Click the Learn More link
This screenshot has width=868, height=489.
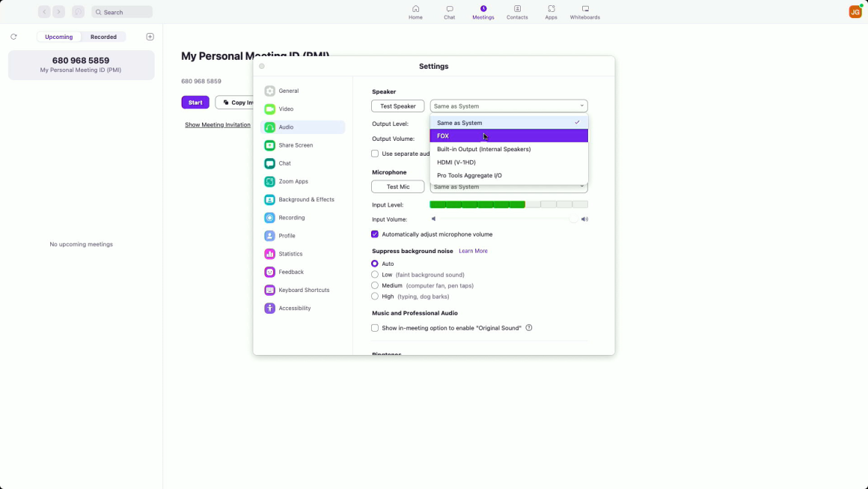pos(473,251)
